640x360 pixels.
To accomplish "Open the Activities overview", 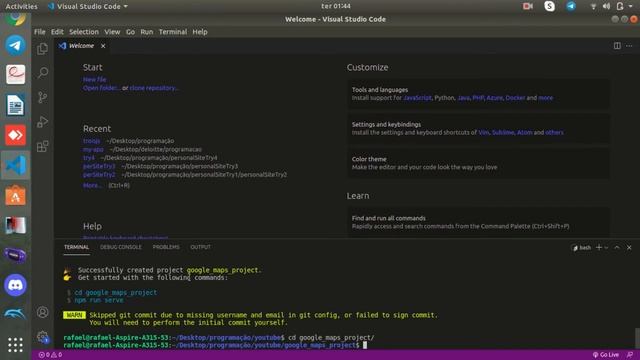I will click(21, 6).
